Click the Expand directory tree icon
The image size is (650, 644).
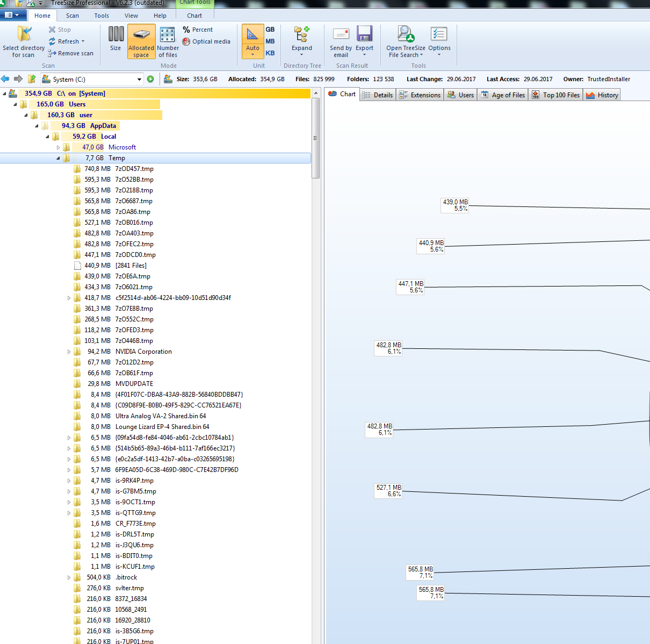pyautogui.click(x=301, y=34)
